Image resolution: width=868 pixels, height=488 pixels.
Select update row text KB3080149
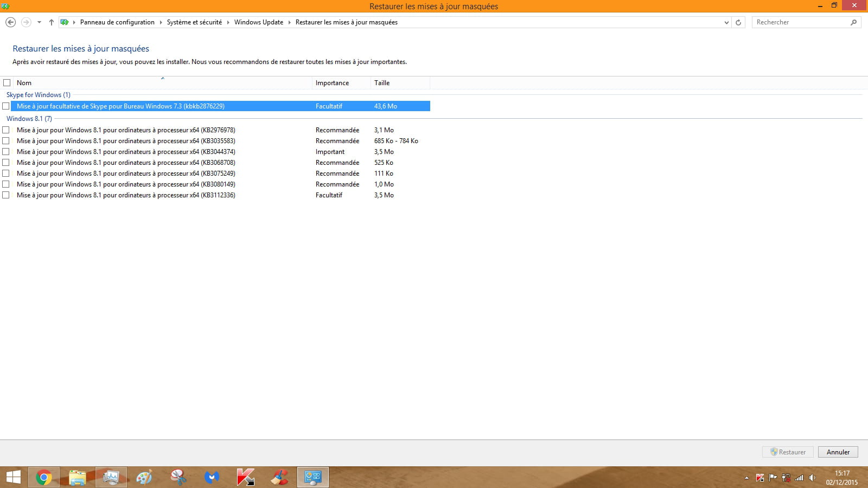tap(126, 184)
